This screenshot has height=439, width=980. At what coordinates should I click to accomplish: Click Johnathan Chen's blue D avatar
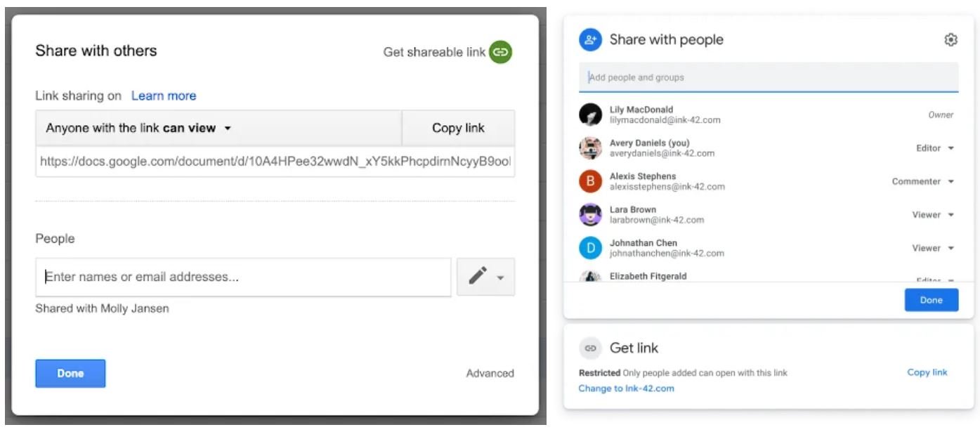tap(590, 248)
